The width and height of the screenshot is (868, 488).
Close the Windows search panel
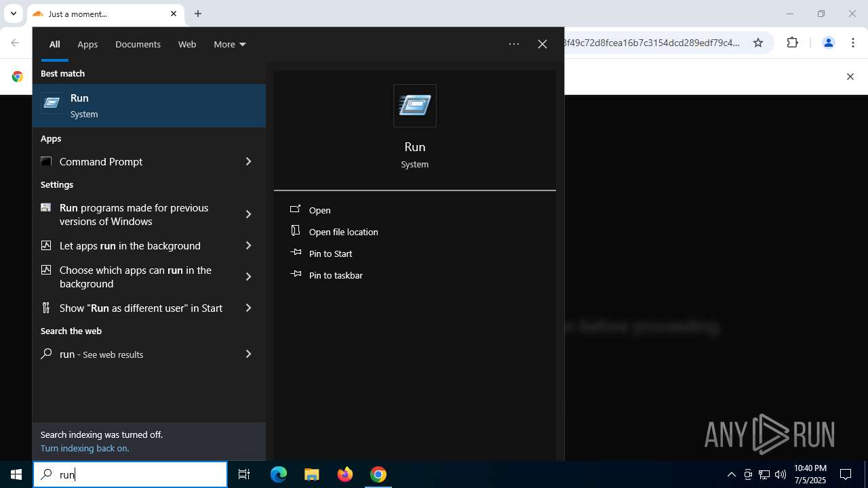pyautogui.click(x=542, y=44)
